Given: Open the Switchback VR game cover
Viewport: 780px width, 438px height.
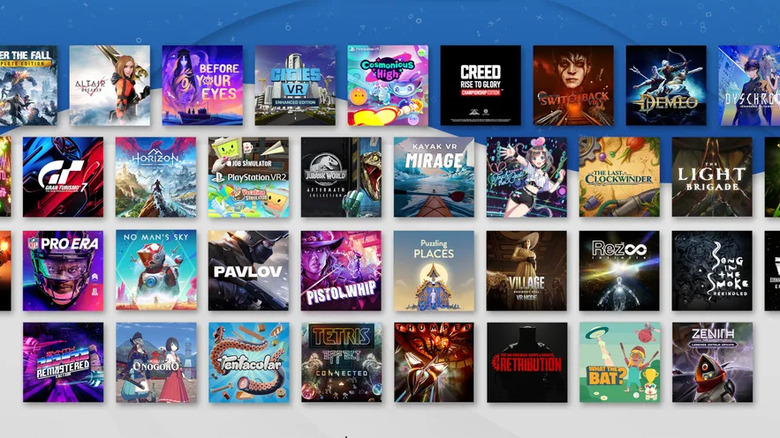Looking at the screenshot, I should pos(573,86).
